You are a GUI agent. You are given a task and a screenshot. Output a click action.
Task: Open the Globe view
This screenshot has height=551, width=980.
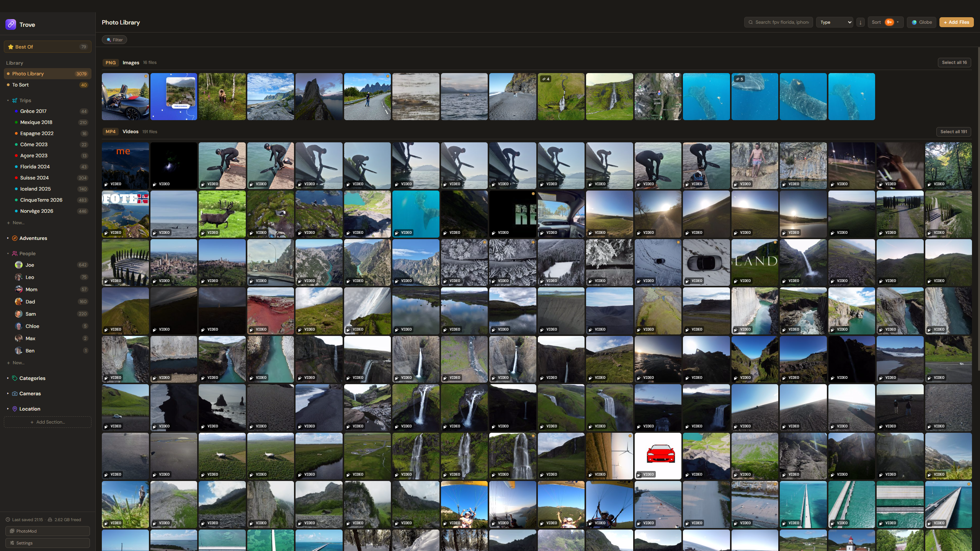click(x=921, y=22)
